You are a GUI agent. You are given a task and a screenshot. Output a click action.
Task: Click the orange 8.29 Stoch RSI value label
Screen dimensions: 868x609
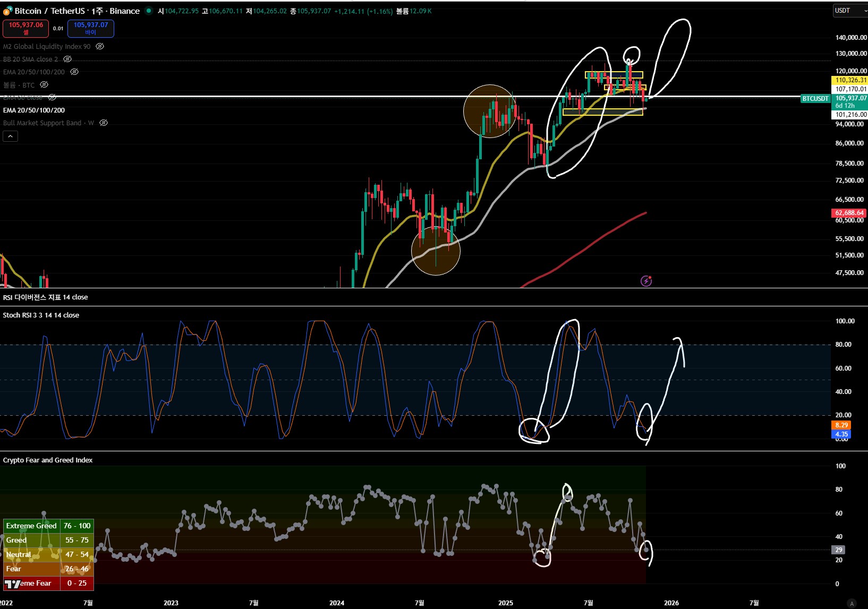point(841,425)
